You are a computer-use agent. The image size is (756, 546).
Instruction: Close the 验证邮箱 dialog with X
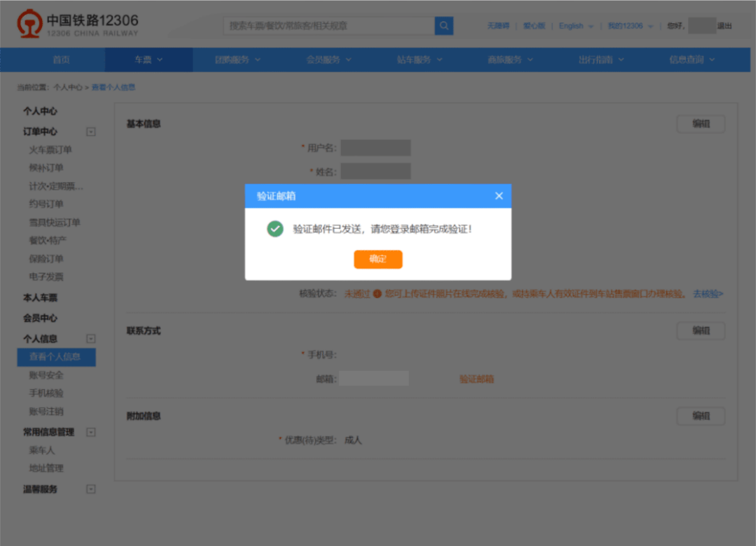[499, 196]
